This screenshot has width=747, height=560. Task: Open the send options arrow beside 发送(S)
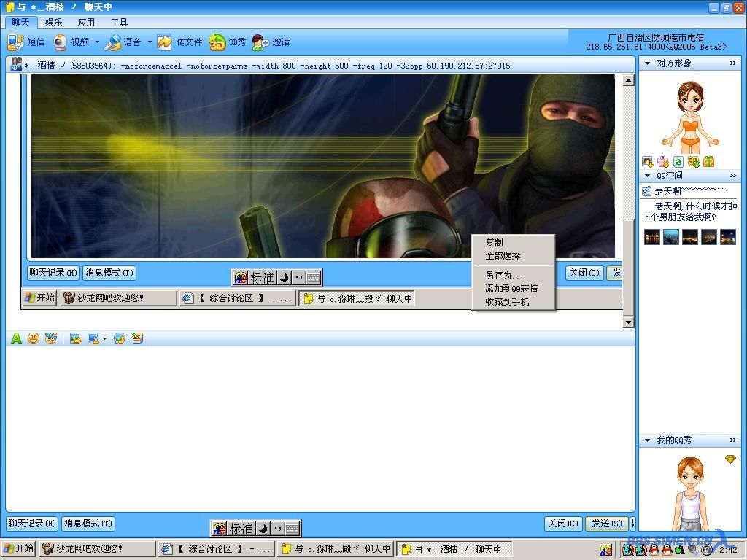click(x=632, y=524)
